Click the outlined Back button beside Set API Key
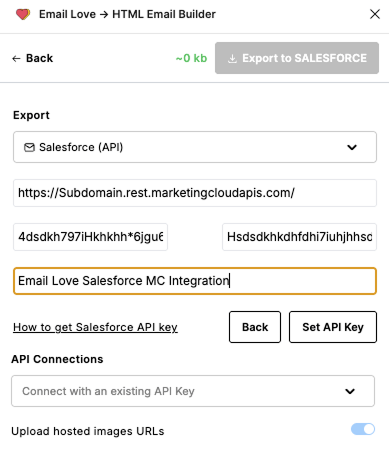The width and height of the screenshot is (389, 453). 255,327
